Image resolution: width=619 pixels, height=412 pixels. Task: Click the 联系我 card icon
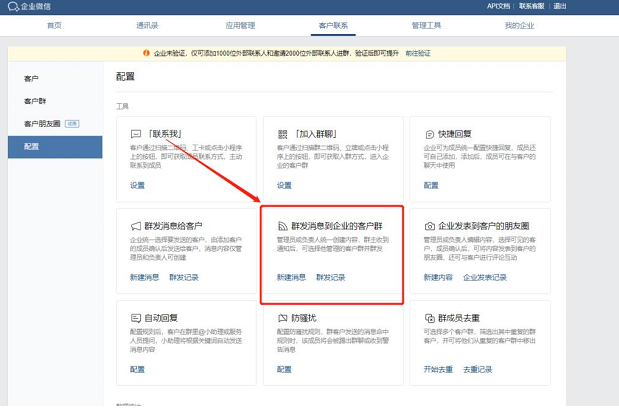click(135, 132)
